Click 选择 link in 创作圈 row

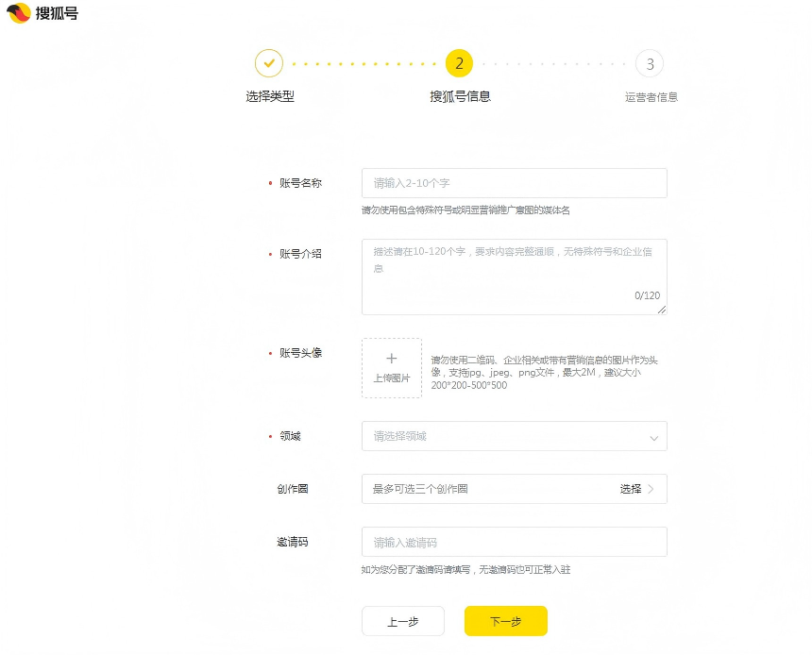point(631,489)
